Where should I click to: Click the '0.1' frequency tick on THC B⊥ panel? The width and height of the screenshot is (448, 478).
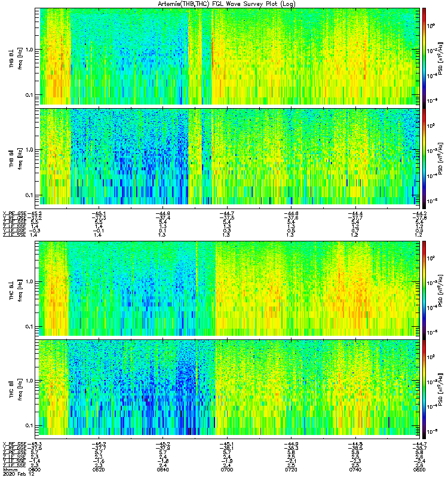pyautogui.click(x=29, y=327)
